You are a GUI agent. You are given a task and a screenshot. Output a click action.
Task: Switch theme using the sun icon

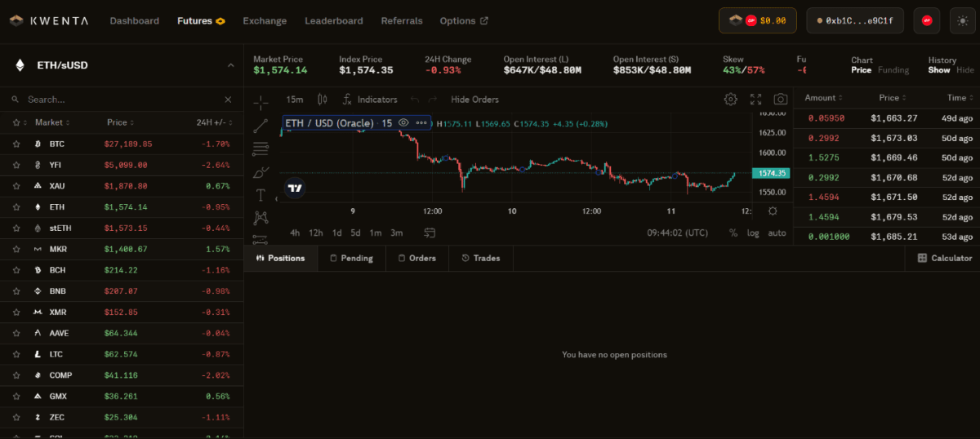(x=963, y=20)
